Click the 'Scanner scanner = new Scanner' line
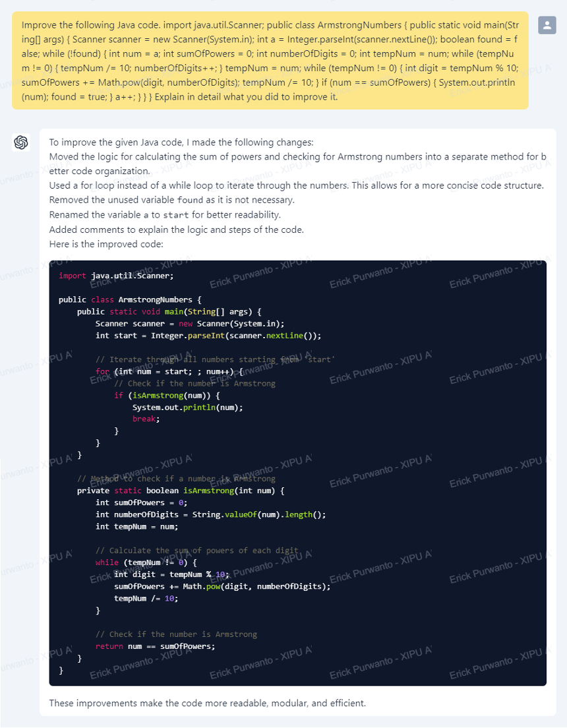The width and height of the screenshot is (567, 728). tap(190, 324)
